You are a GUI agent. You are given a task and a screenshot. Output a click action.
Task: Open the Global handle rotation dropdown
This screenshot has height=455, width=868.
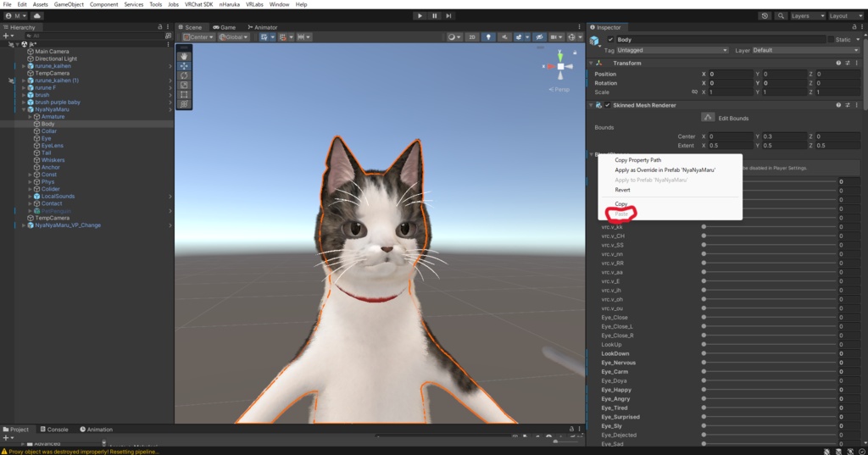234,37
